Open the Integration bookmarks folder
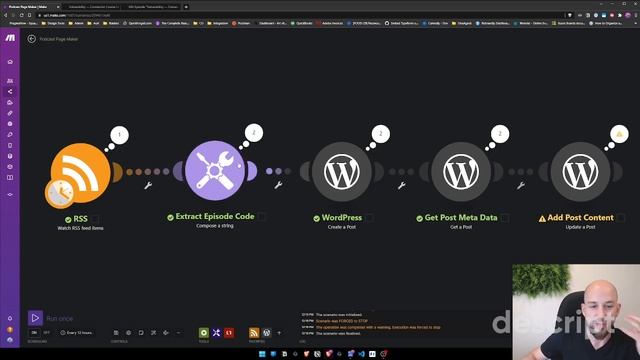The image size is (640, 360). [x=218, y=23]
